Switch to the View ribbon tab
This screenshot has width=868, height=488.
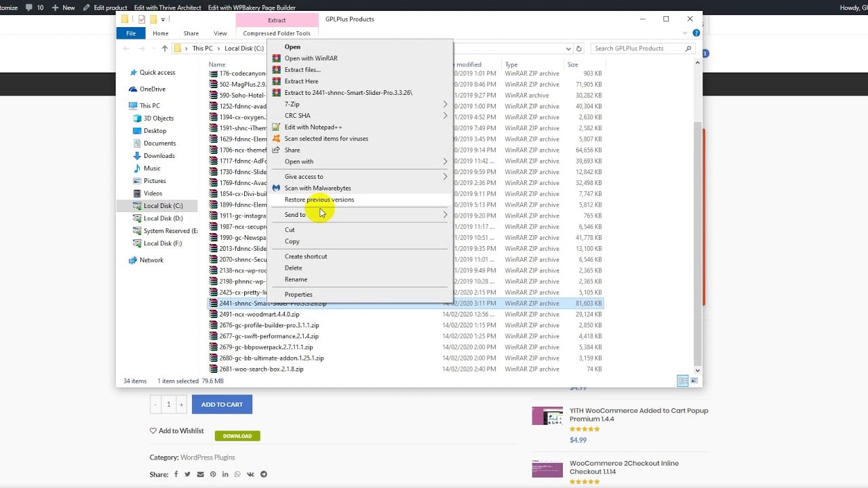[220, 33]
